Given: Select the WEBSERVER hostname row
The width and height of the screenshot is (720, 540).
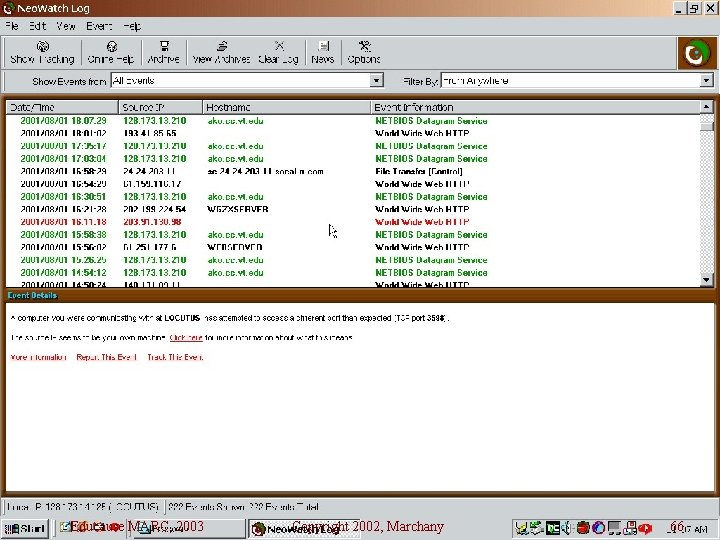Looking at the screenshot, I should coord(353,247).
